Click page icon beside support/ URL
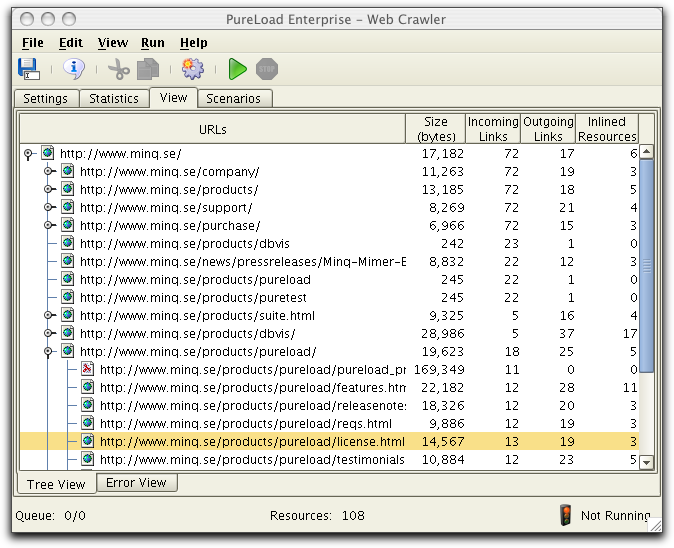Viewport: 674px width, 548px height. 67,207
